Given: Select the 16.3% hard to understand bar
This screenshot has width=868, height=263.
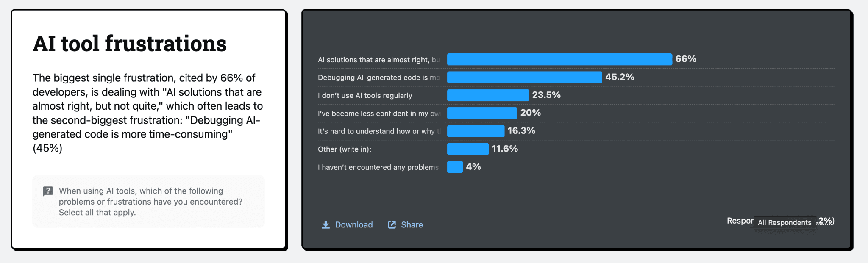Looking at the screenshot, I should (476, 131).
